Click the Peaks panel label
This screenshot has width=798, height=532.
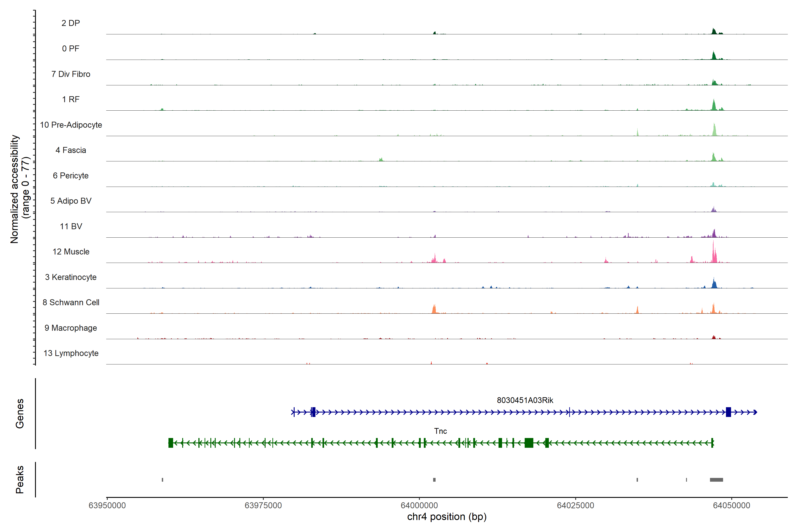click(20, 479)
